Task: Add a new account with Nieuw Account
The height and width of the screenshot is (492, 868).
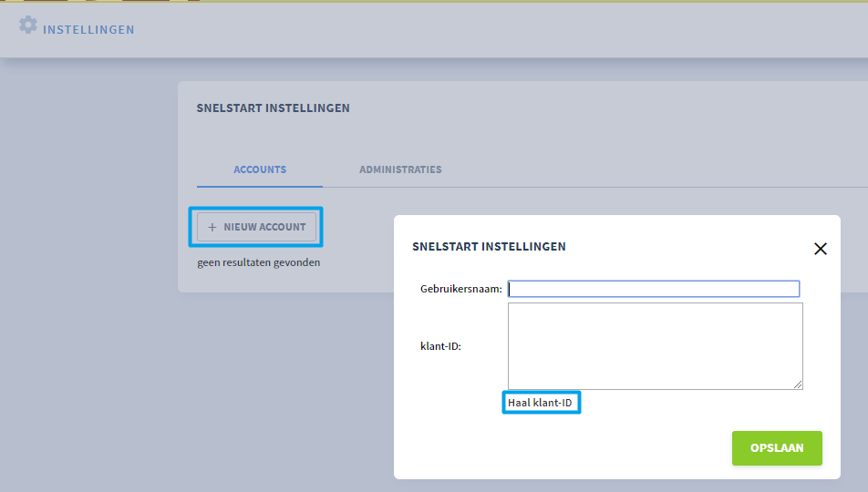Action: click(x=256, y=227)
